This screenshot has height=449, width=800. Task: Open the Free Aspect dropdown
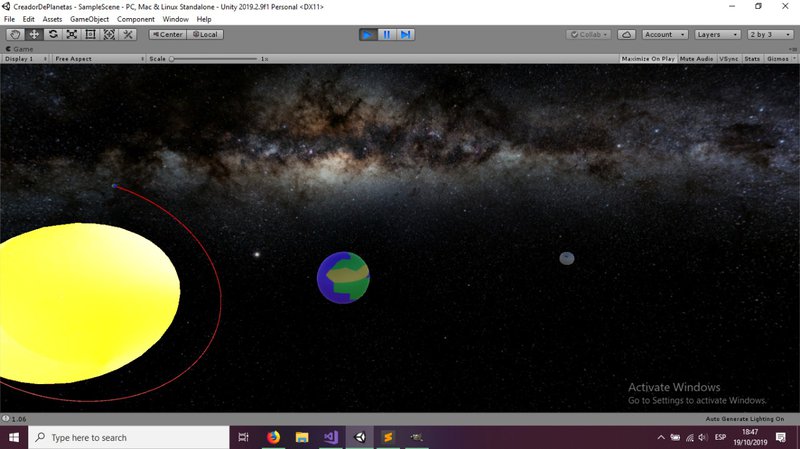98,59
